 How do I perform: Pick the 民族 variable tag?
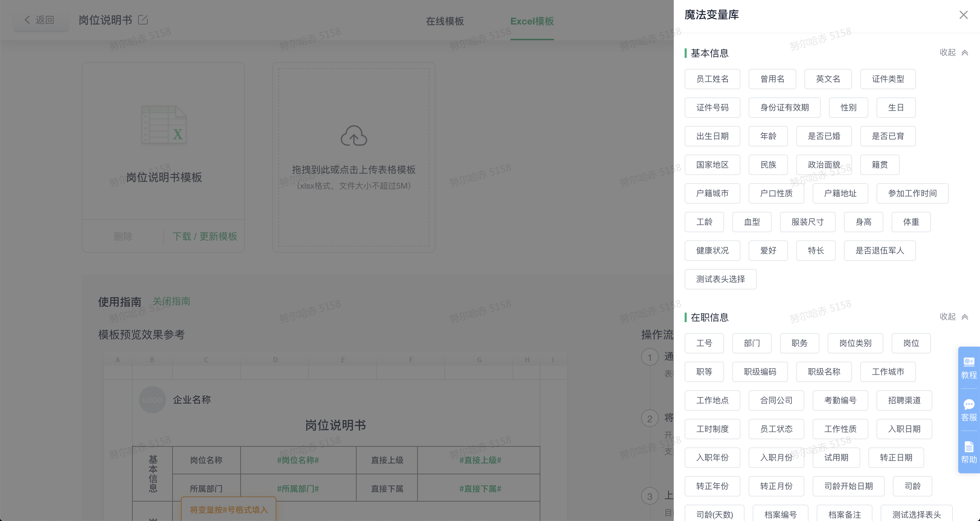pos(768,164)
